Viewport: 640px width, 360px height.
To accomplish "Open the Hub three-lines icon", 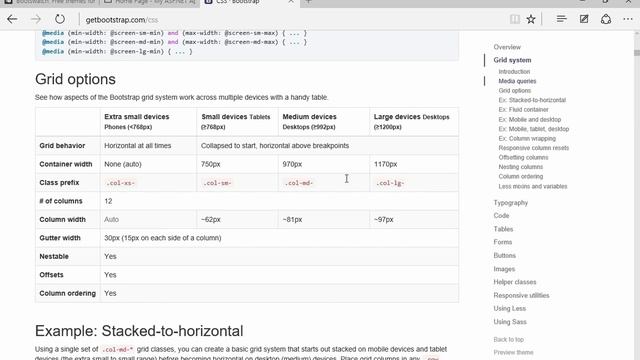I will pos(562,19).
